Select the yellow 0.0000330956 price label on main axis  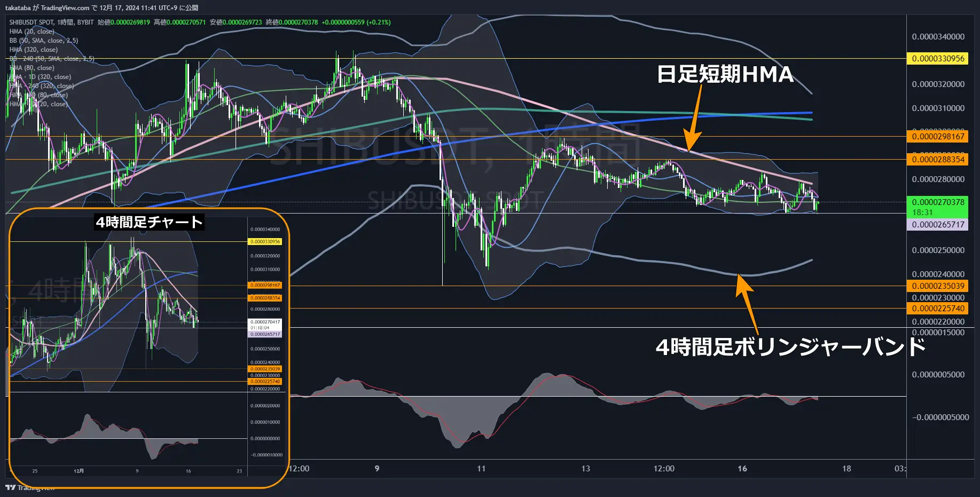click(x=938, y=59)
